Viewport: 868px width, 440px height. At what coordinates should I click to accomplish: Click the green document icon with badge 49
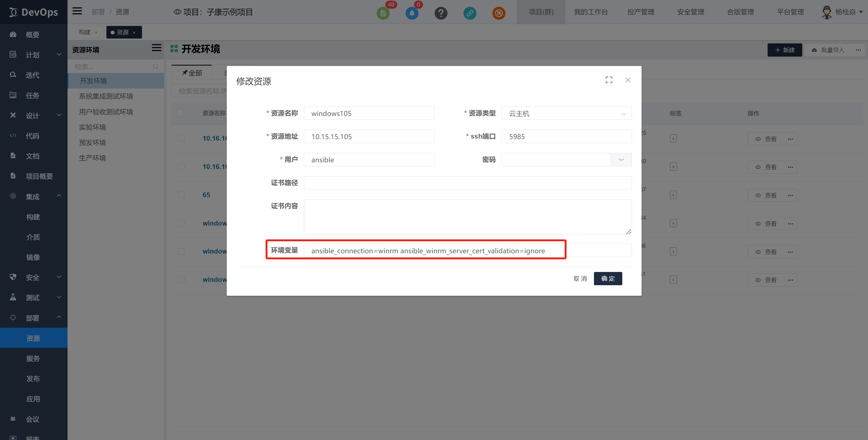click(x=383, y=13)
